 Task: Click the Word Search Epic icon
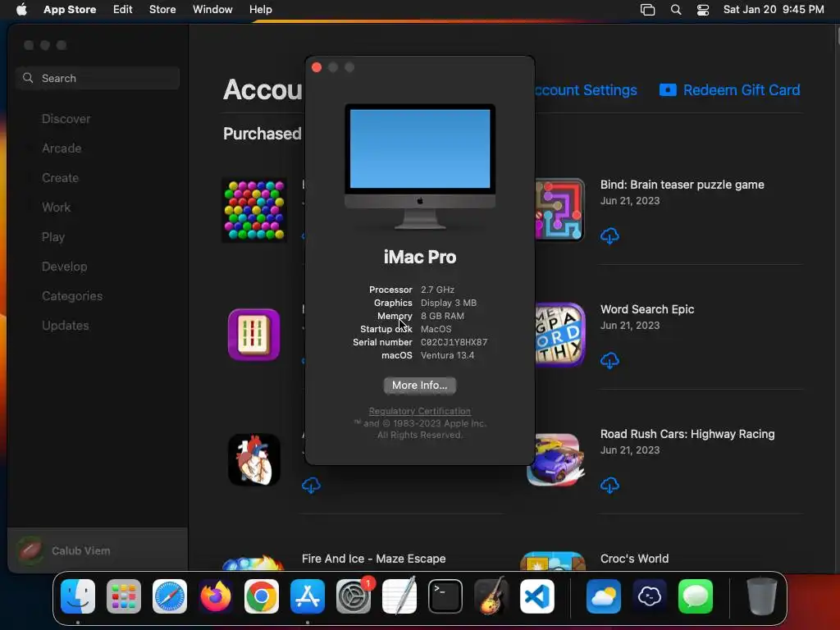pyautogui.click(x=559, y=335)
